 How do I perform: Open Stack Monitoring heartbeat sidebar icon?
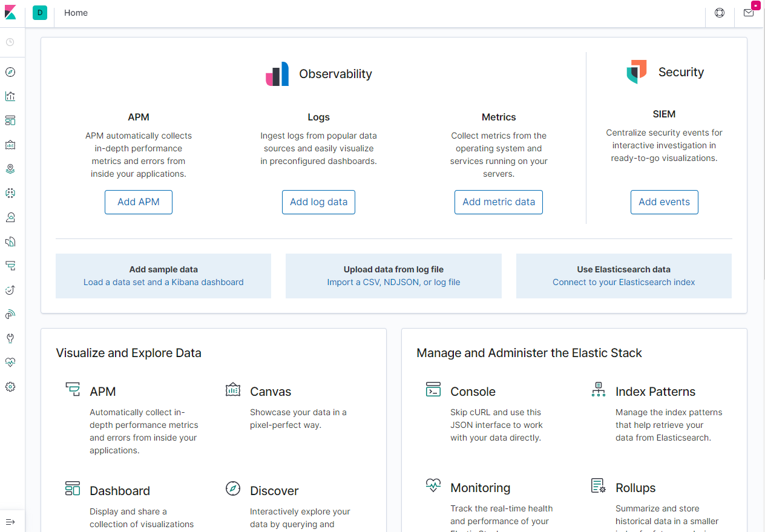click(x=10, y=363)
